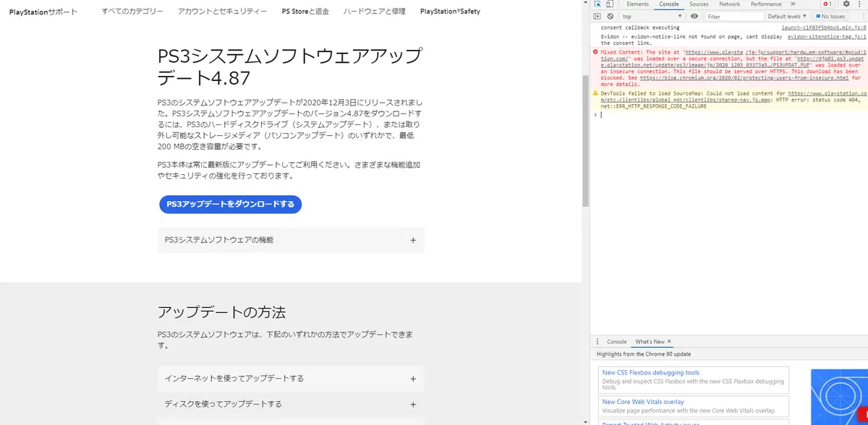Switch to the Network tab

729,4
